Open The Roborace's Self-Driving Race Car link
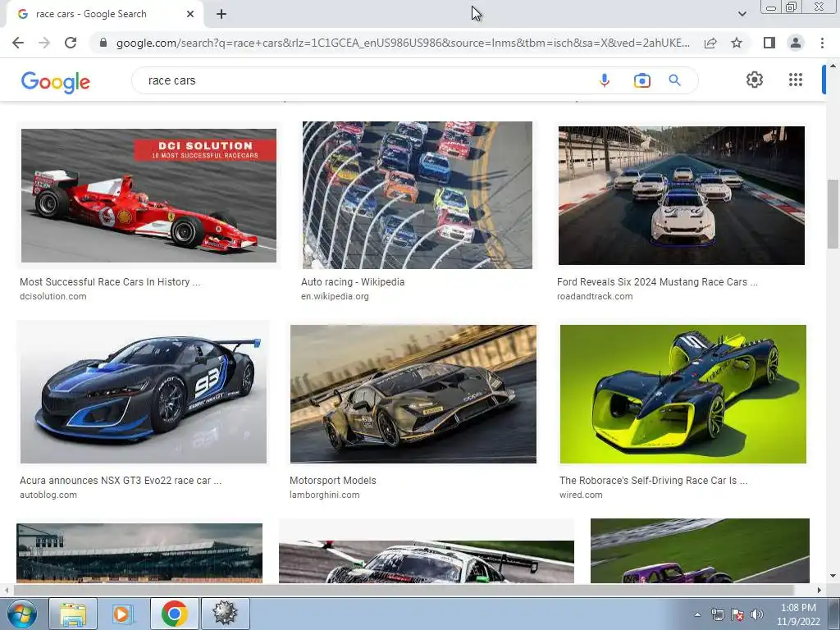The image size is (840, 630). point(654,481)
